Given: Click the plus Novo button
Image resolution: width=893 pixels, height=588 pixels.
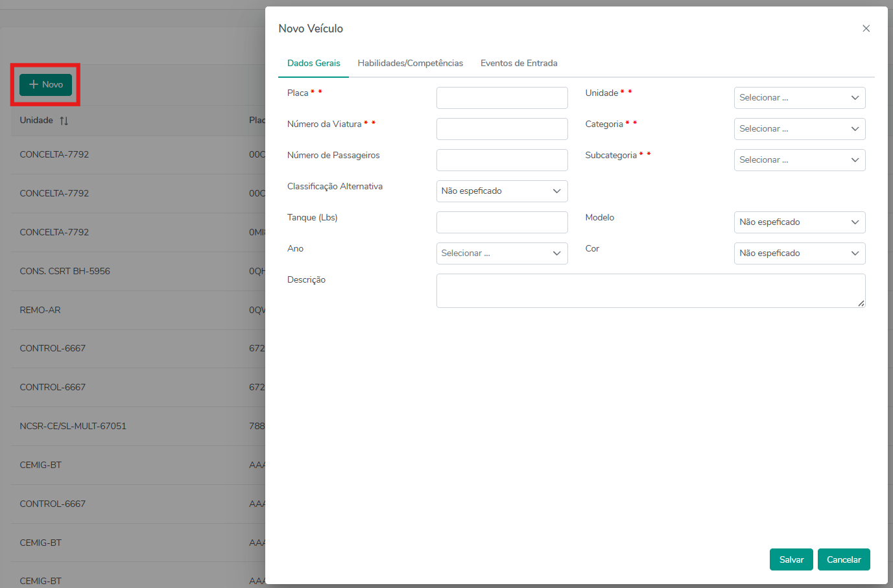Looking at the screenshot, I should click(45, 85).
